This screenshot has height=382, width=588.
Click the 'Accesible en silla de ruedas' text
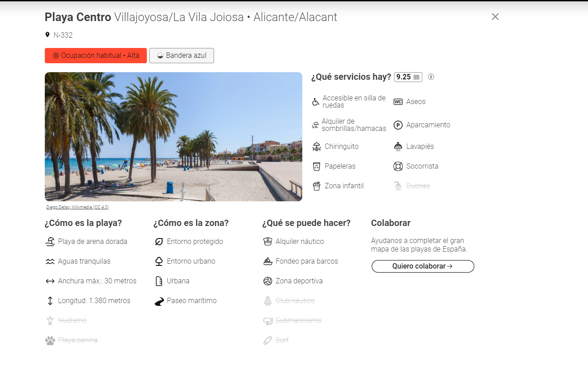354,101
